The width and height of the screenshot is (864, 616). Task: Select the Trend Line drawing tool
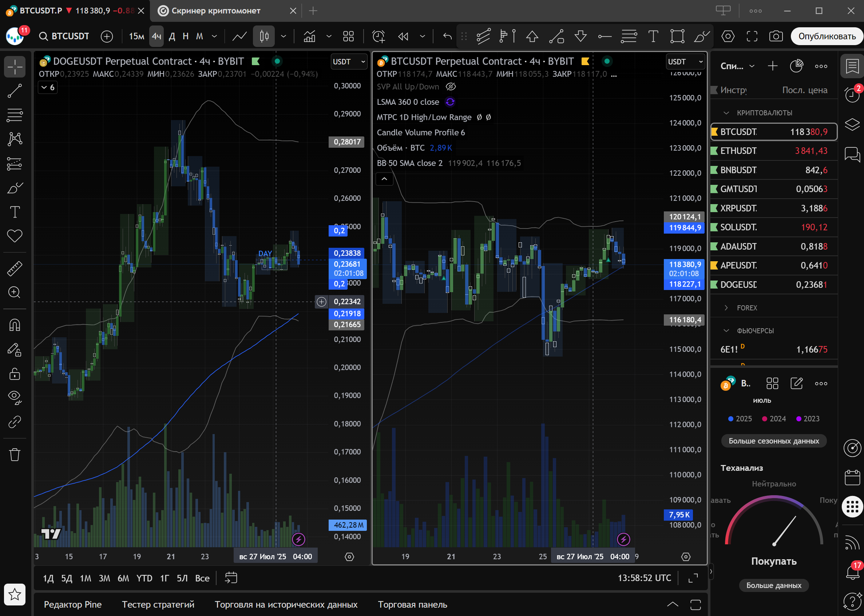tap(15, 91)
